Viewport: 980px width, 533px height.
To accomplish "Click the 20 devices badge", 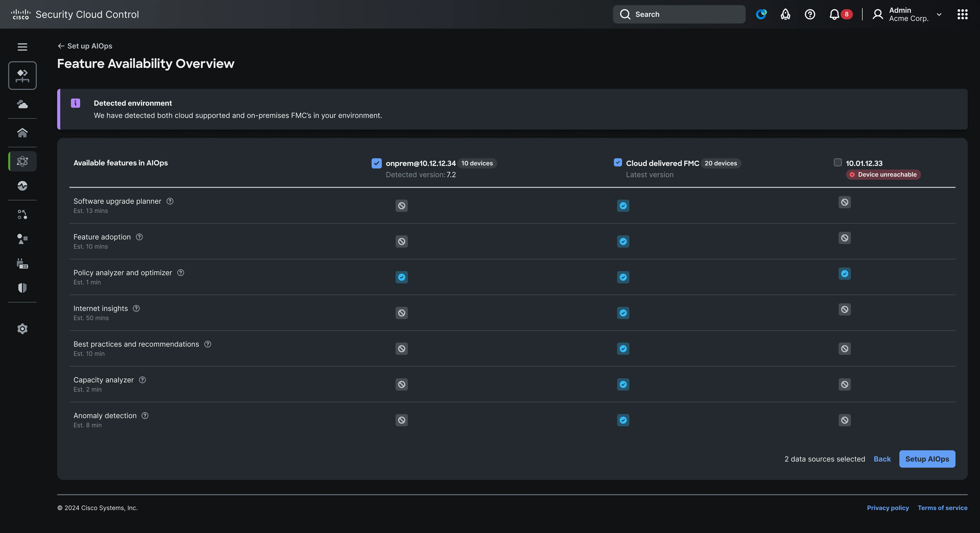I will point(720,163).
